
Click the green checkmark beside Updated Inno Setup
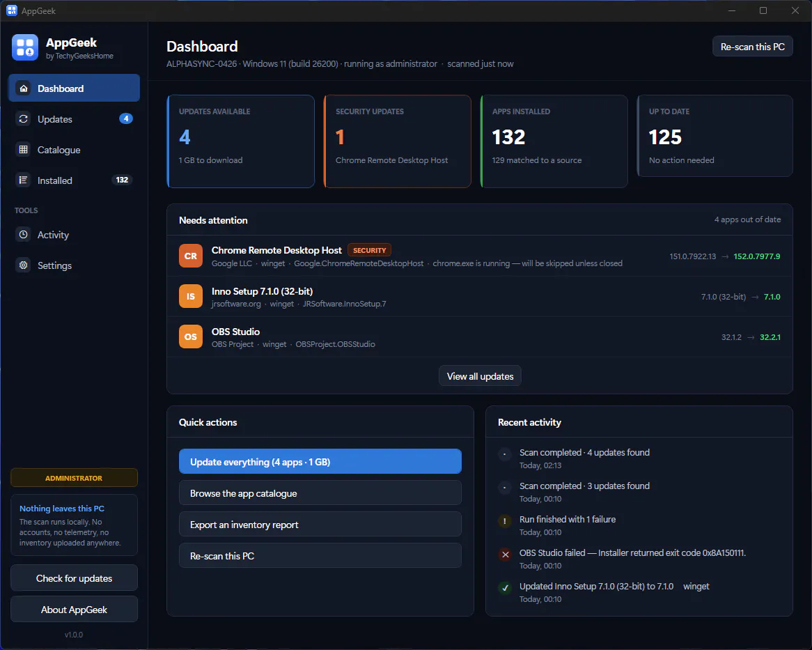pos(505,588)
